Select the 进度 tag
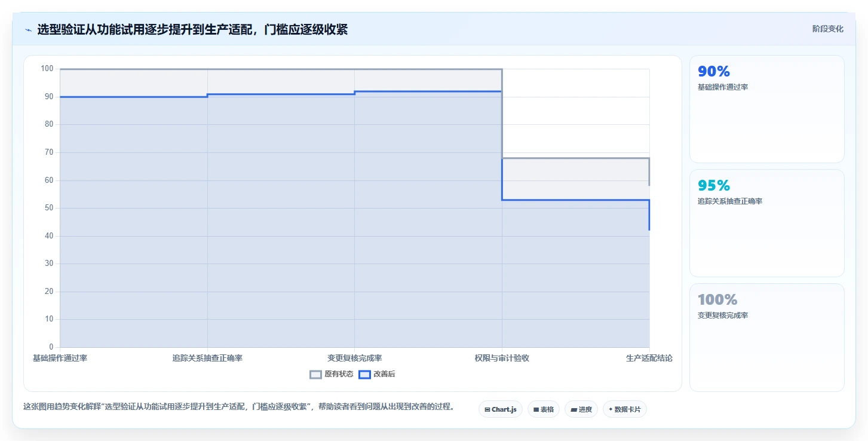The height and width of the screenshot is (441, 868). (x=581, y=409)
